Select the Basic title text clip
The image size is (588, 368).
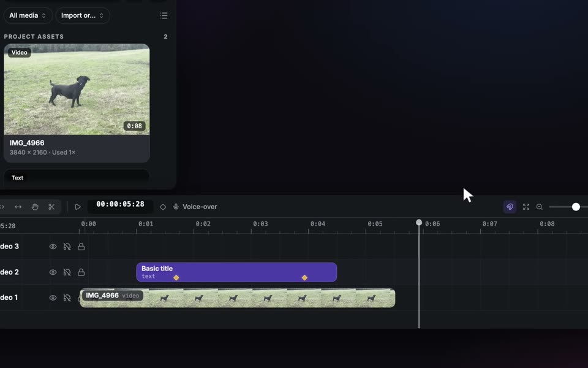coord(236,272)
